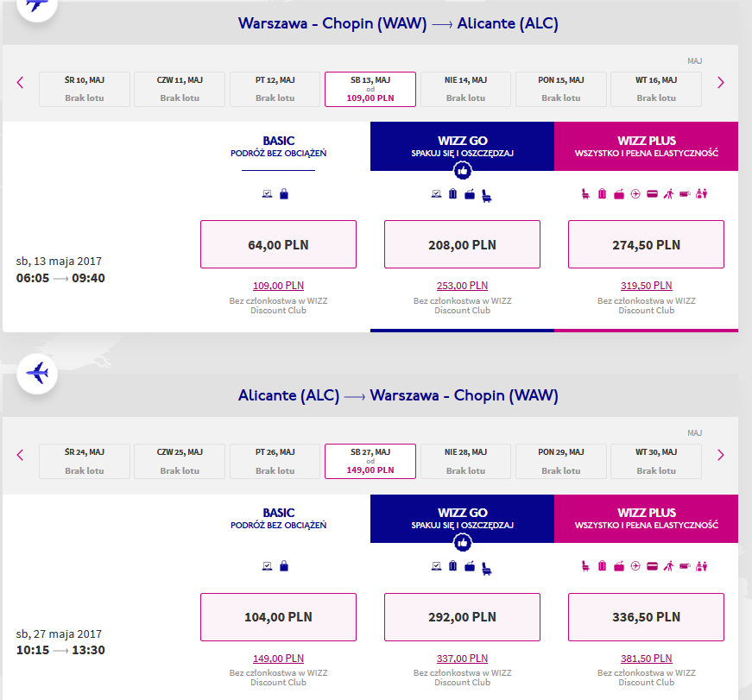
Task: Click pink suitcase icon under outbound WIZZ PLUS
Action: click(602, 193)
